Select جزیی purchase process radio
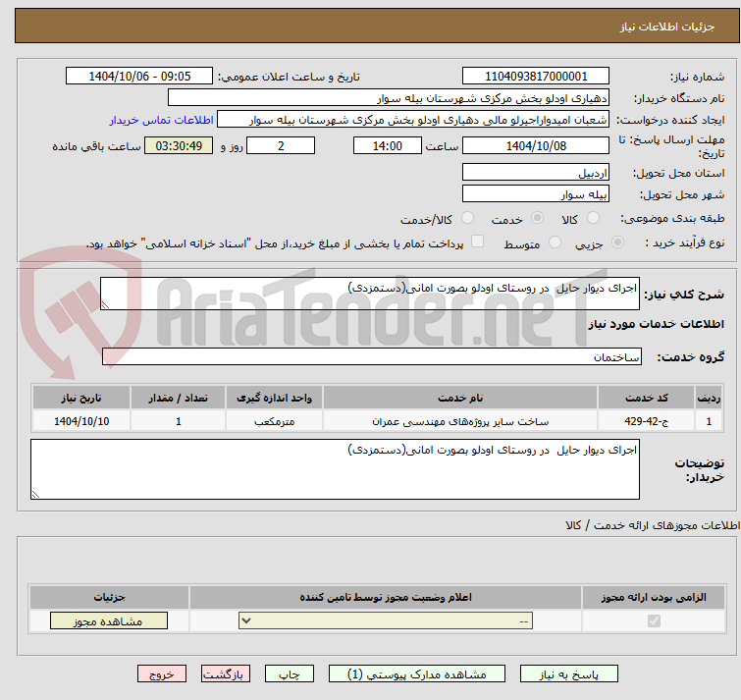 point(617,242)
